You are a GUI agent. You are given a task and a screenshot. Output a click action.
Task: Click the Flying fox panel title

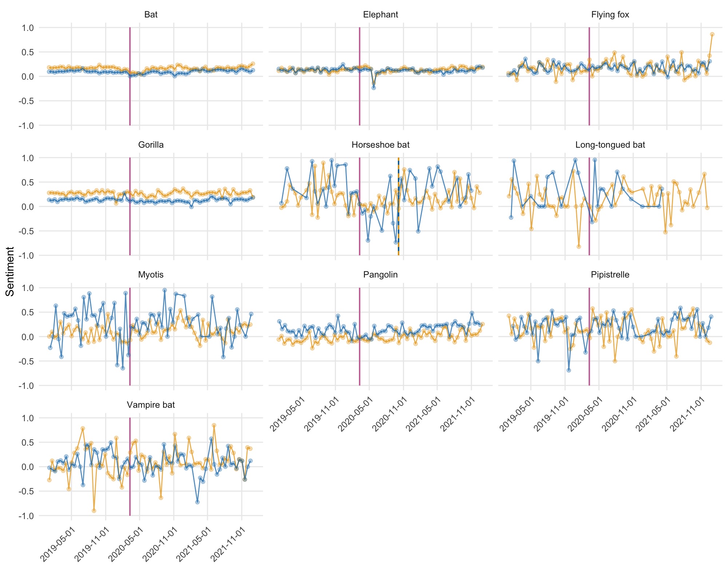click(610, 15)
